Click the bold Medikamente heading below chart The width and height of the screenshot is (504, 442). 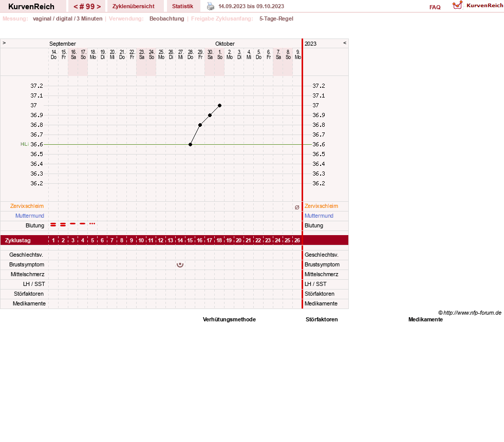(x=425, y=319)
